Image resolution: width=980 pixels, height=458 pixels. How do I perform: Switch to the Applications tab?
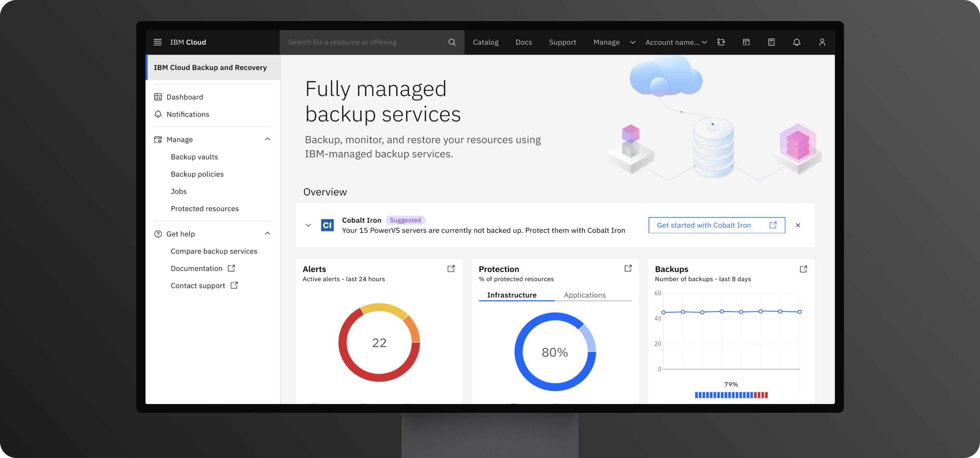click(x=584, y=295)
